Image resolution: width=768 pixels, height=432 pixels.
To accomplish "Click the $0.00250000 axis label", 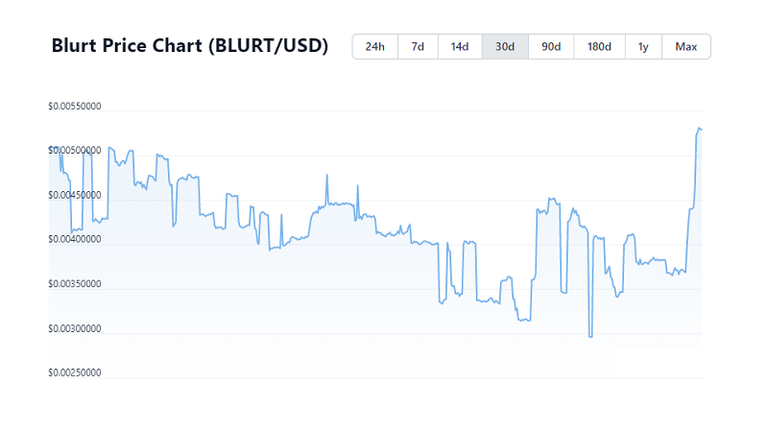I will pos(74,372).
